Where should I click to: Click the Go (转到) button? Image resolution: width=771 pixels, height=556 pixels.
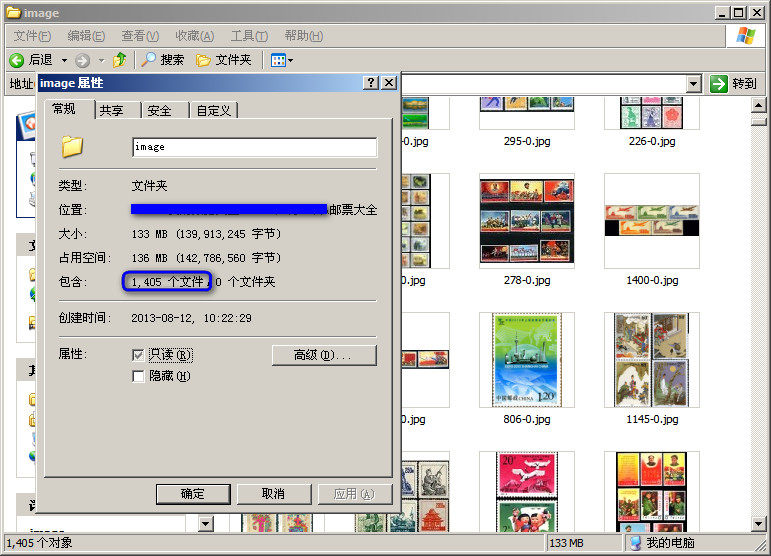pos(733,84)
